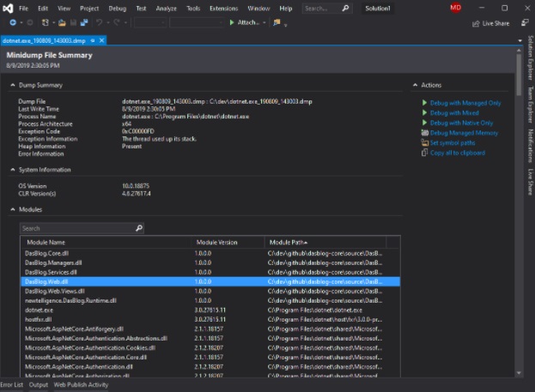This screenshot has height=392, width=535.
Task: Open the Edit menu
Action: pyautogui.click(x=43, y=9)
